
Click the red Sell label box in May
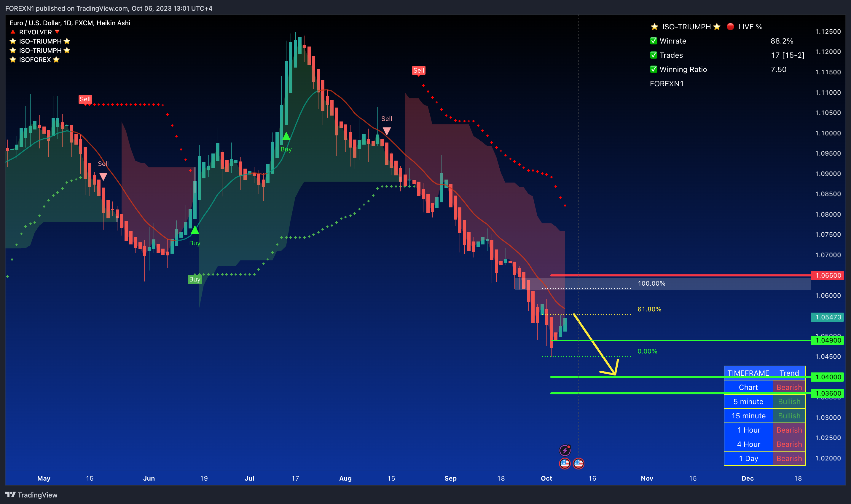(x=85, y=99)
